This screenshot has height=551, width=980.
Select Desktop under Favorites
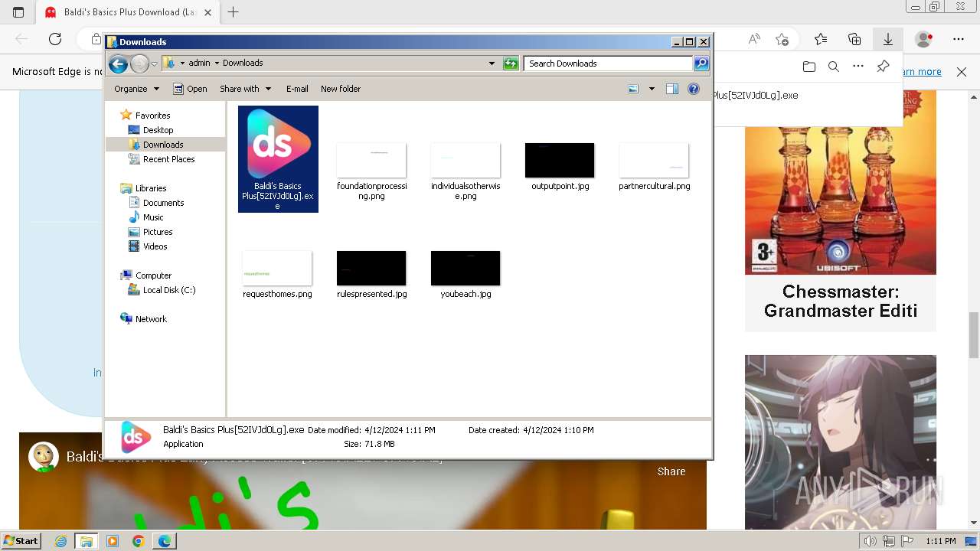[158, 130]
